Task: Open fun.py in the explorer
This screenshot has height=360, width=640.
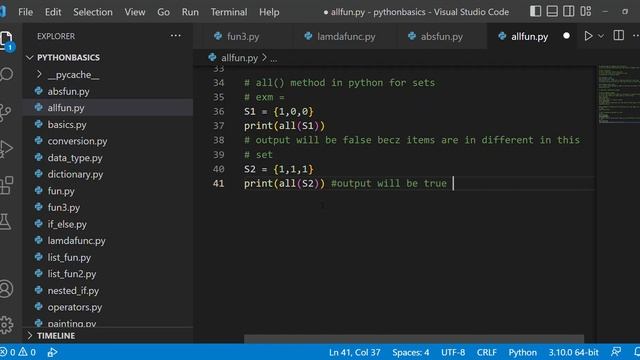Action: (61, 191)
